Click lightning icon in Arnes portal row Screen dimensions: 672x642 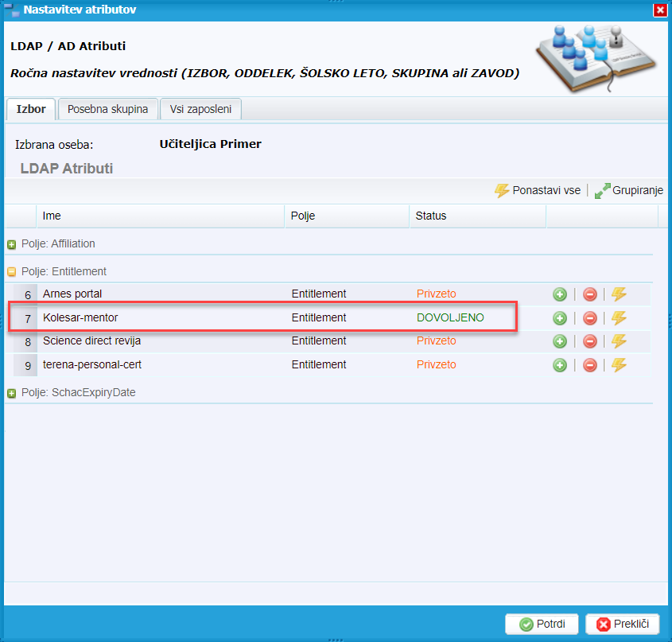[619, 294]
